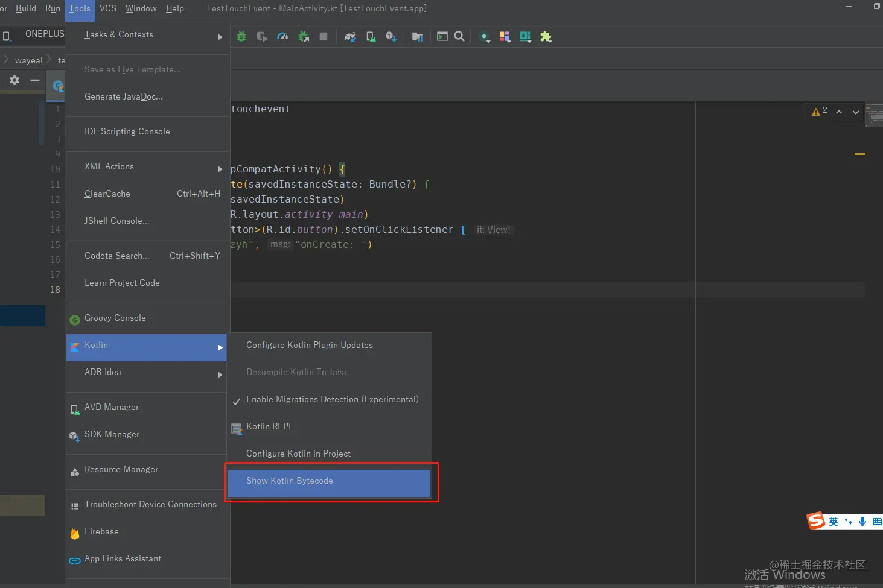Open Run Anything terminal icon
The width and height of the screenshot is (883, 588).
coord(442,37)
